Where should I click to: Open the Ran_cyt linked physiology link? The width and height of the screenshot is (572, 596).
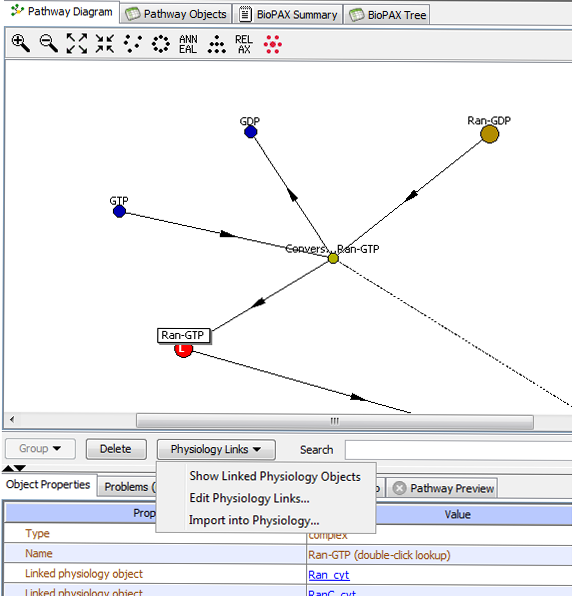pyautogui.click(x=329, y=575)
